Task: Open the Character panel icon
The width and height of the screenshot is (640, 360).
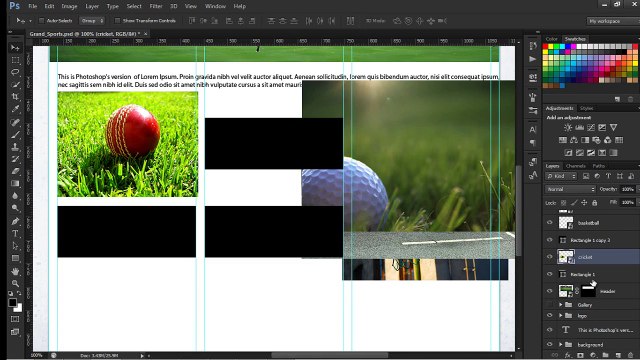Action: click(533, 129)
